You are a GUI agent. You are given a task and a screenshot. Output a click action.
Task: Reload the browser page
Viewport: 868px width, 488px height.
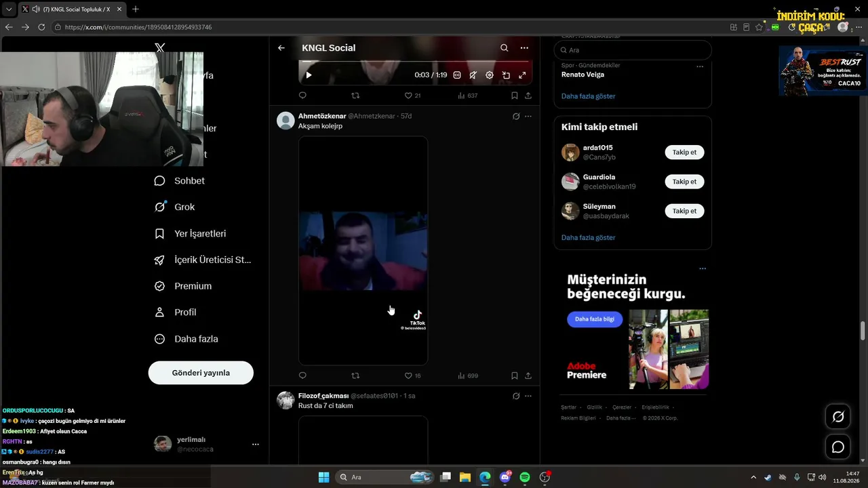pos(41,27)
